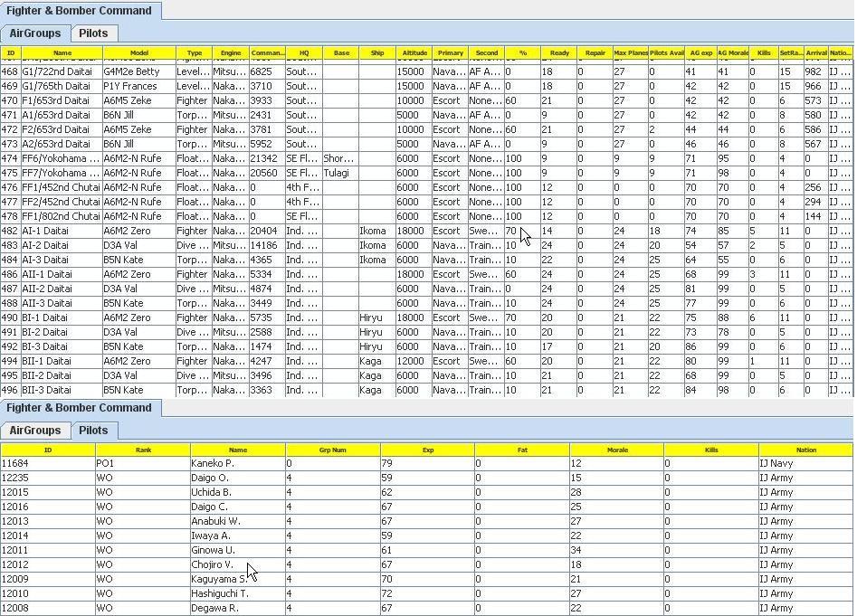This screenshot has height=616, width=857.
Task: Select the BII-3 Daitai air group
Action: 426,390
